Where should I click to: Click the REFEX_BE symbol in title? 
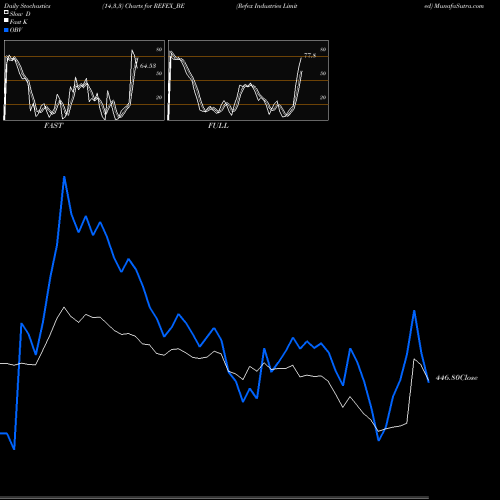coord(169,6)
